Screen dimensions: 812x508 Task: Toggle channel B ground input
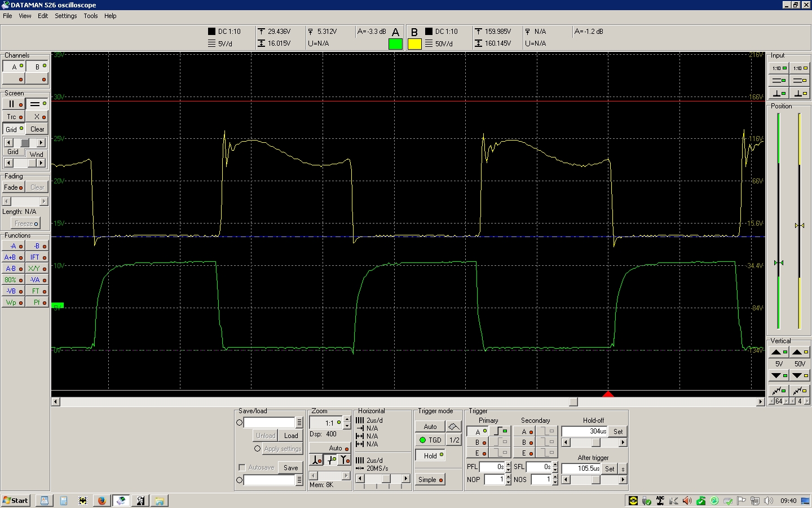point(800,93)
